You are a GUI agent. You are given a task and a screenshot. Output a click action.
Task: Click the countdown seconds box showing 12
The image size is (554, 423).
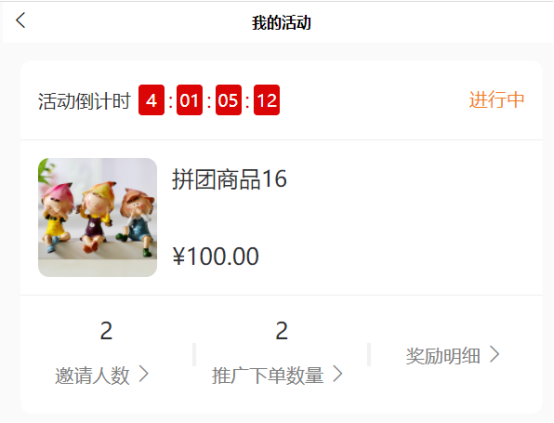(x=267, y=100)
